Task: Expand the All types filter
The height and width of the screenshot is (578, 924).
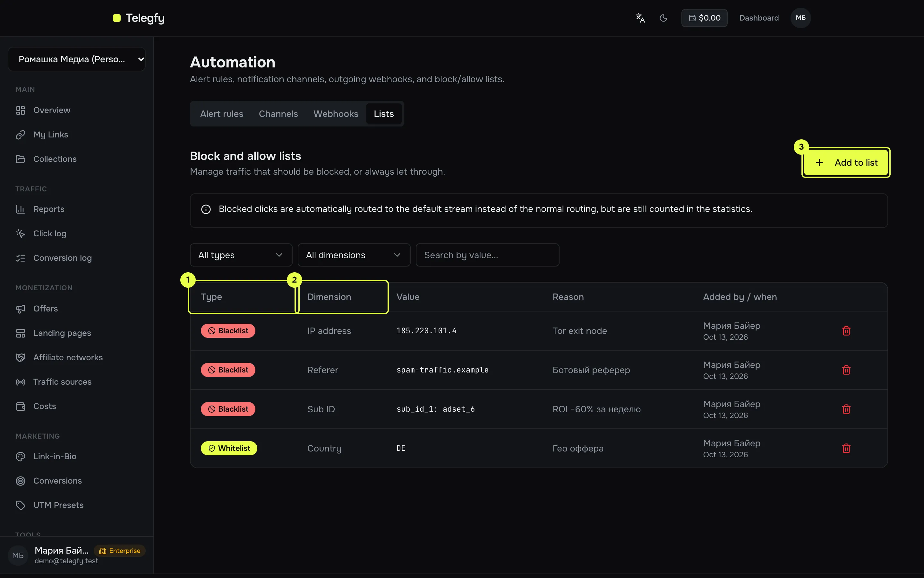Action: (x=241, y=255)
